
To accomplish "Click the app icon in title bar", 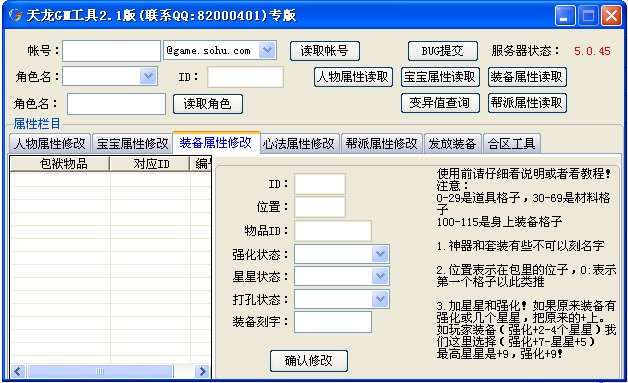I will 15,16.
